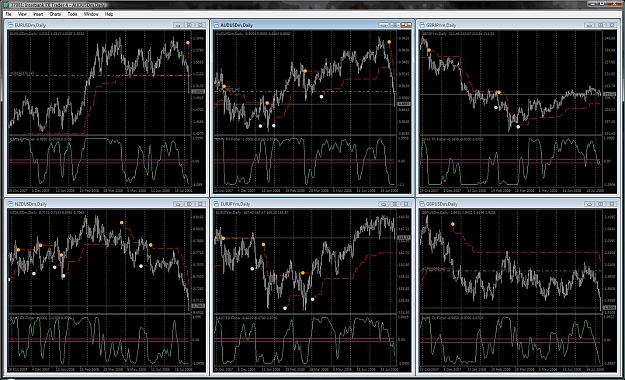
Task: Close the NZDUSDm,Daily chart window
Action: 201,204
